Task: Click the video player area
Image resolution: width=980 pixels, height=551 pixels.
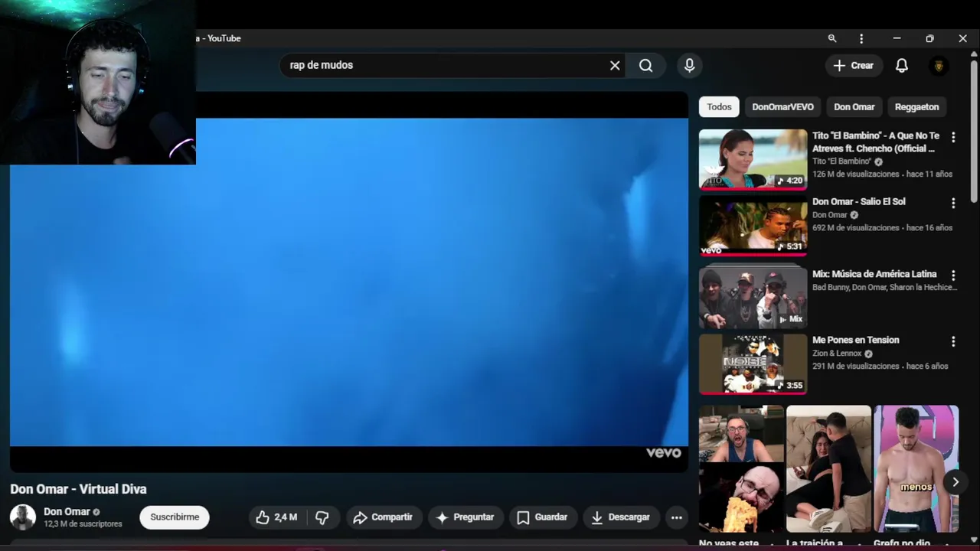Action: [x=349, y=282]
